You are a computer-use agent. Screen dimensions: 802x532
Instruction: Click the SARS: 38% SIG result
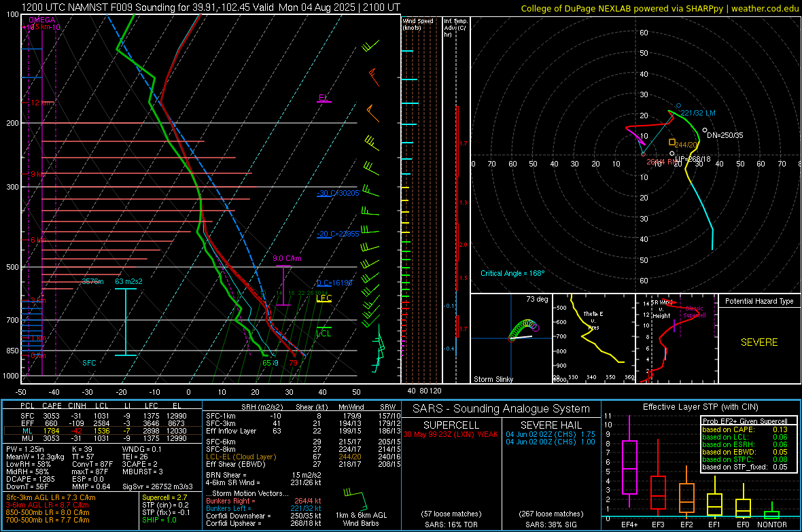pyautogui.click(x=551, y=525)
